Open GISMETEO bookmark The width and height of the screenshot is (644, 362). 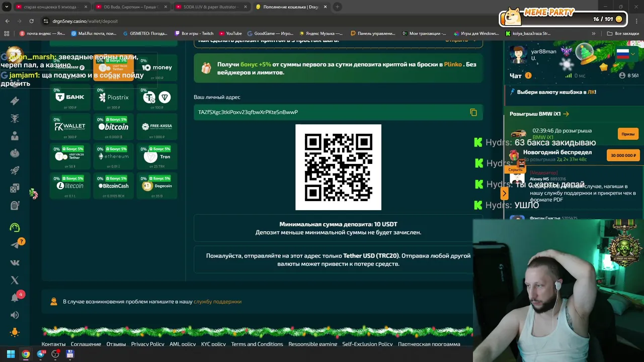[x=145, y=34]
